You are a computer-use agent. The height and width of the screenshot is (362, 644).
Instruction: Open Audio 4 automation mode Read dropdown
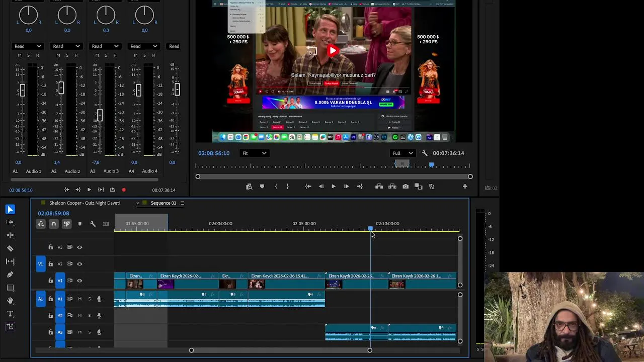pyautogui.click(x=143, y=46)
